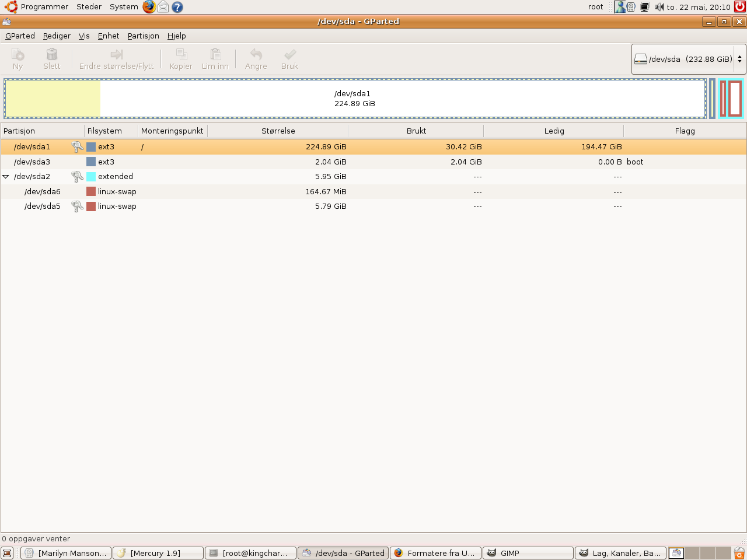Sort by the Ledig column header
Screen dimensions: 747x560
(x=554, y=131)
